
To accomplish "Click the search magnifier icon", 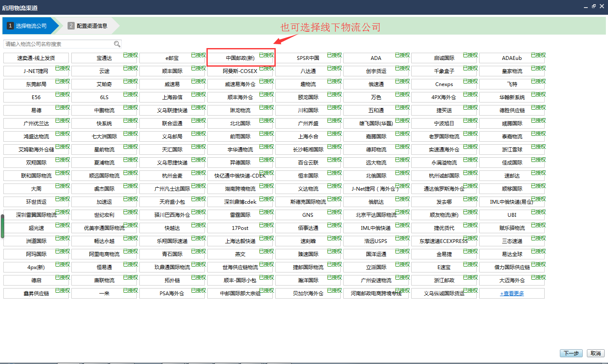I will point(117,44).
